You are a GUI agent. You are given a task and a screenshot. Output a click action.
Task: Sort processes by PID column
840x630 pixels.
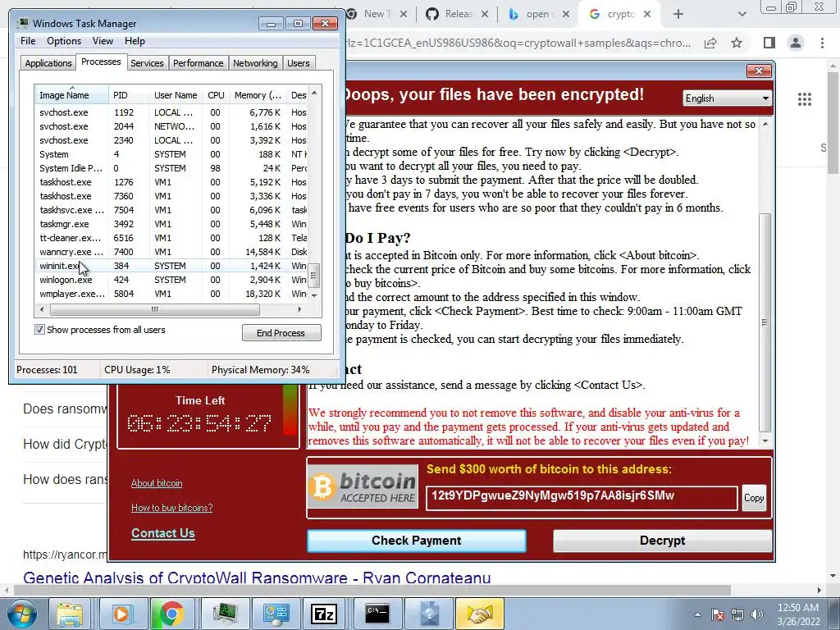click(x=129, y=95)
